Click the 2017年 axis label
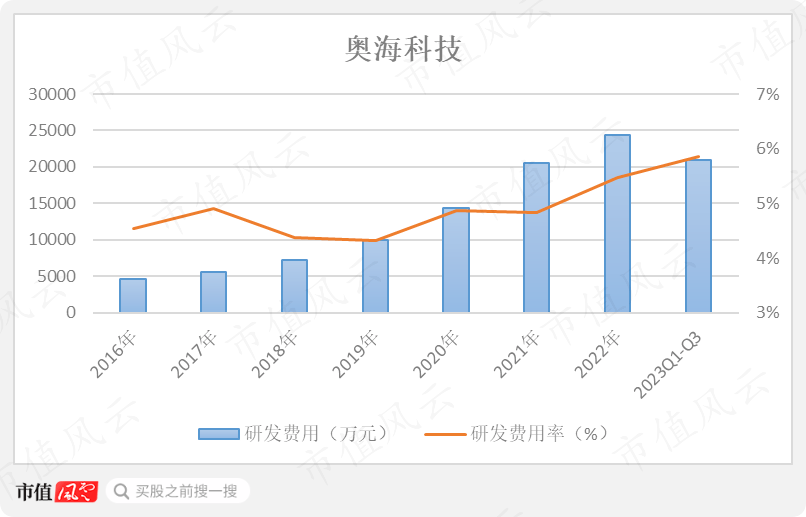 194,355
